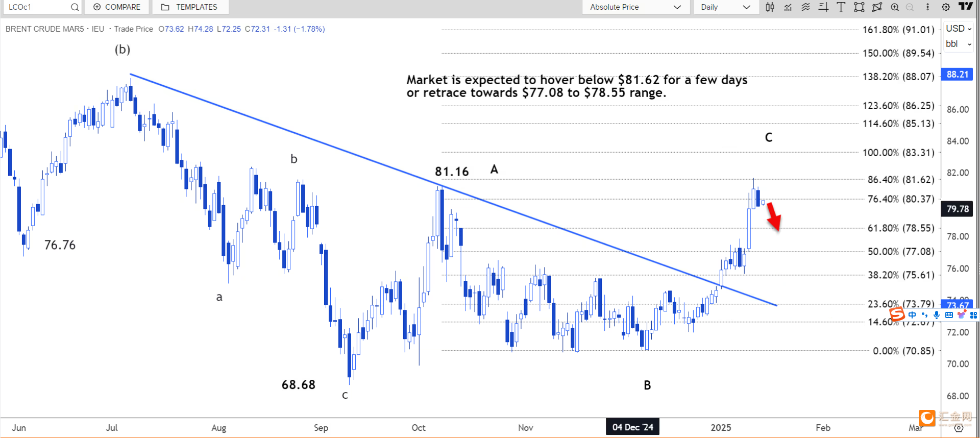Screen dimensions: 980x438
Task: Click the 150.00% (89.54) Fibonacci label
Action: (x=898, y=53)
